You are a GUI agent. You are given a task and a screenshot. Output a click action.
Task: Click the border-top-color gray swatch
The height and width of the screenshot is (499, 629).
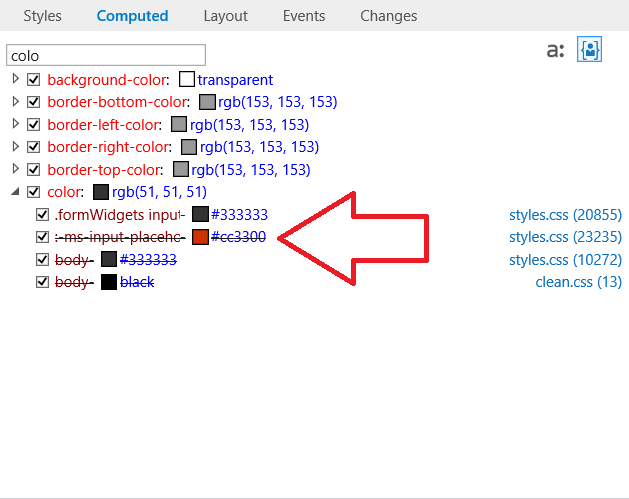coord(181,169)
